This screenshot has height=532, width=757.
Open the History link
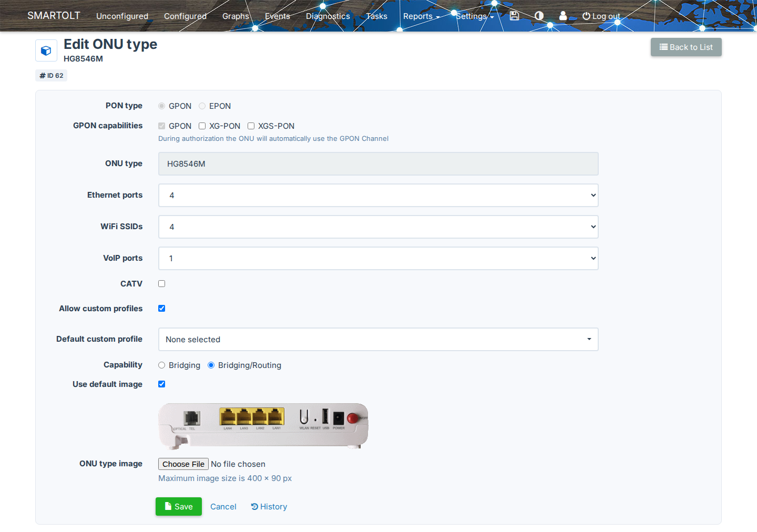269,507
